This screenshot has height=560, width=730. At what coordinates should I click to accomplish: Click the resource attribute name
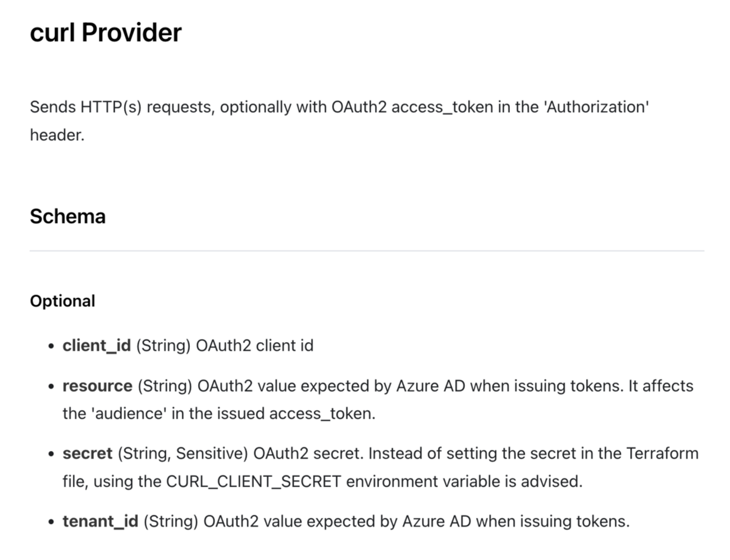click(x=97, y=386)
